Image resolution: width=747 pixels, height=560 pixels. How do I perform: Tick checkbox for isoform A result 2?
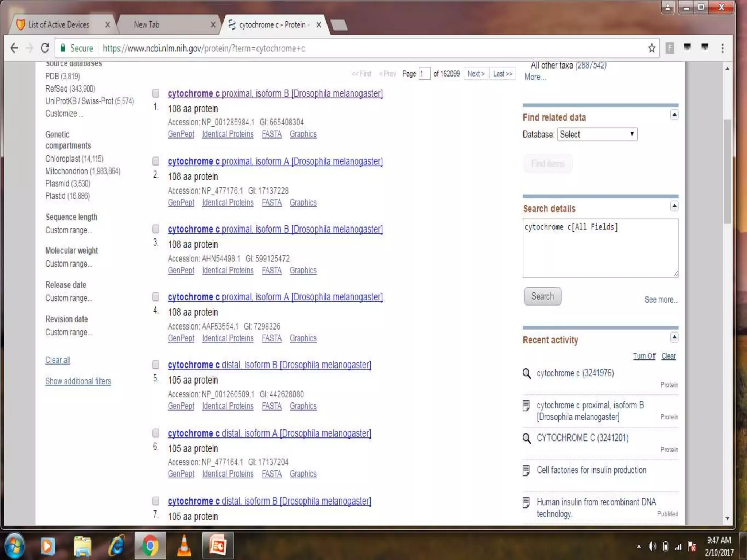[x=156, y=161]
